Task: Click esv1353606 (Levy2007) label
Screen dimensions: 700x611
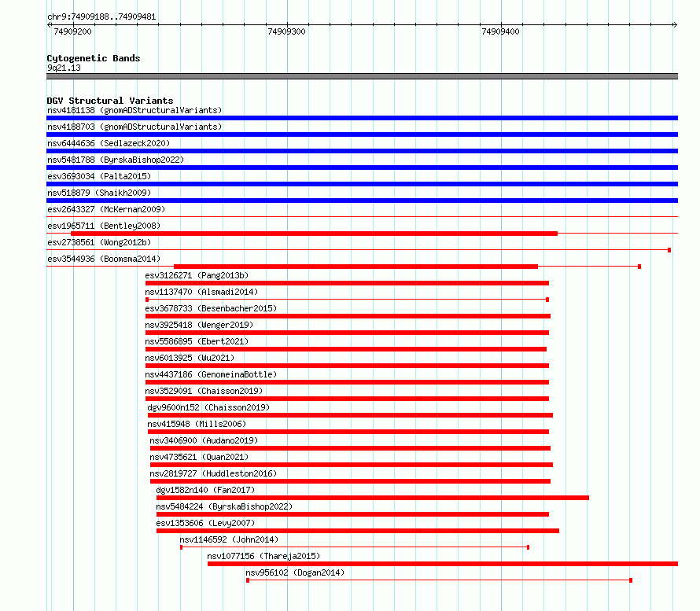Action: point(205,523)
